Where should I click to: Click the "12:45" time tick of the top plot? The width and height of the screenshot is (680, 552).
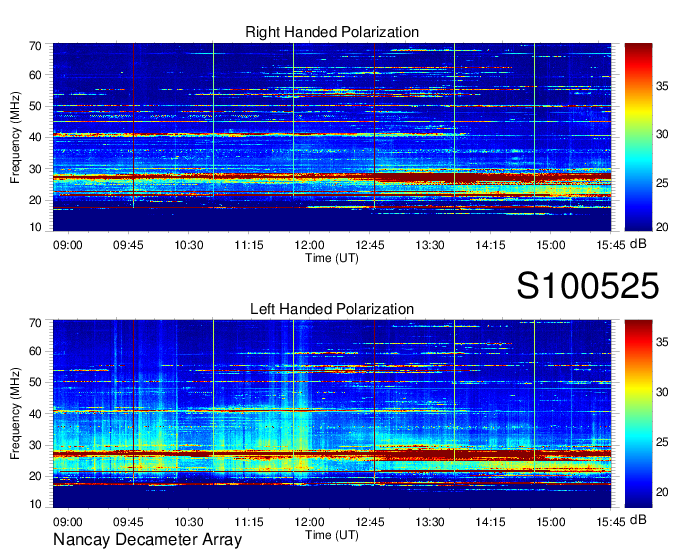coord(369,245)
